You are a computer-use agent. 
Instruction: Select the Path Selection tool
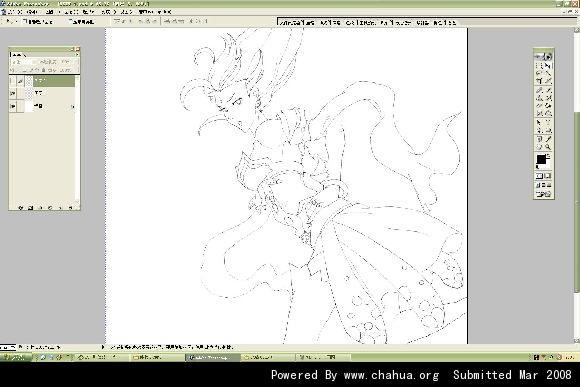tap(539, 122)
